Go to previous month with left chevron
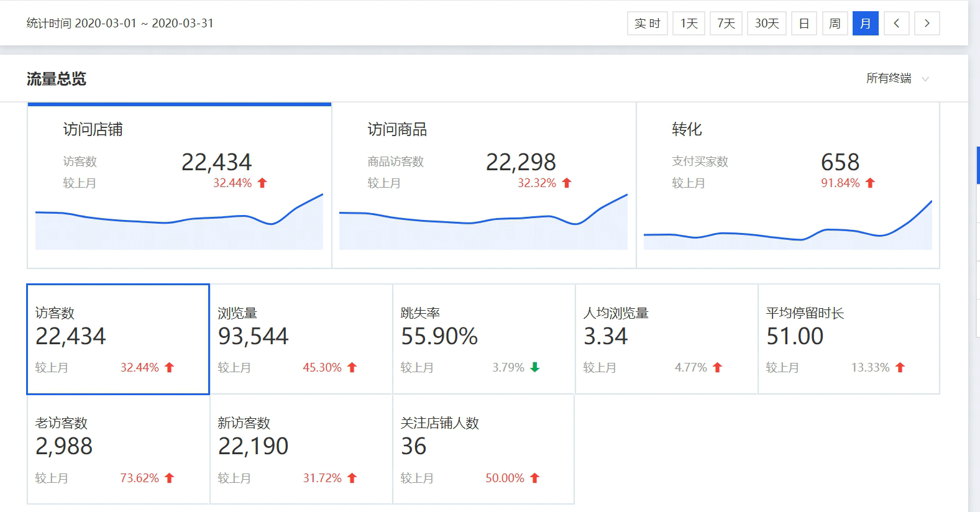Image resolution: width=980 pixels, height=512 pixels. [896, 24]
